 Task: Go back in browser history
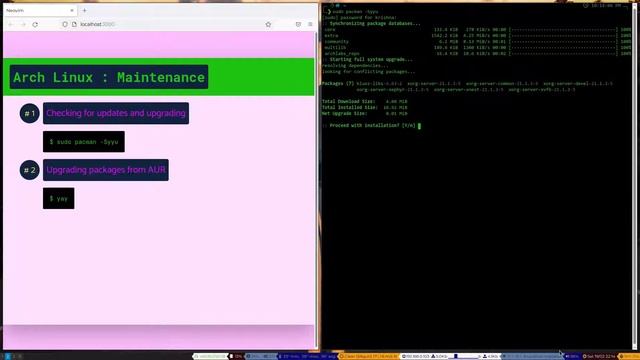point(11,24)
